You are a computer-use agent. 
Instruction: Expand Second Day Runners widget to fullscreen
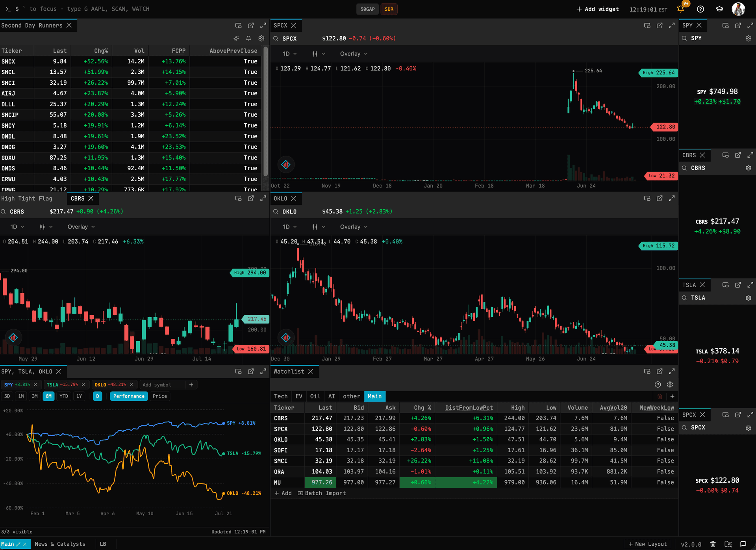(263, 26)
